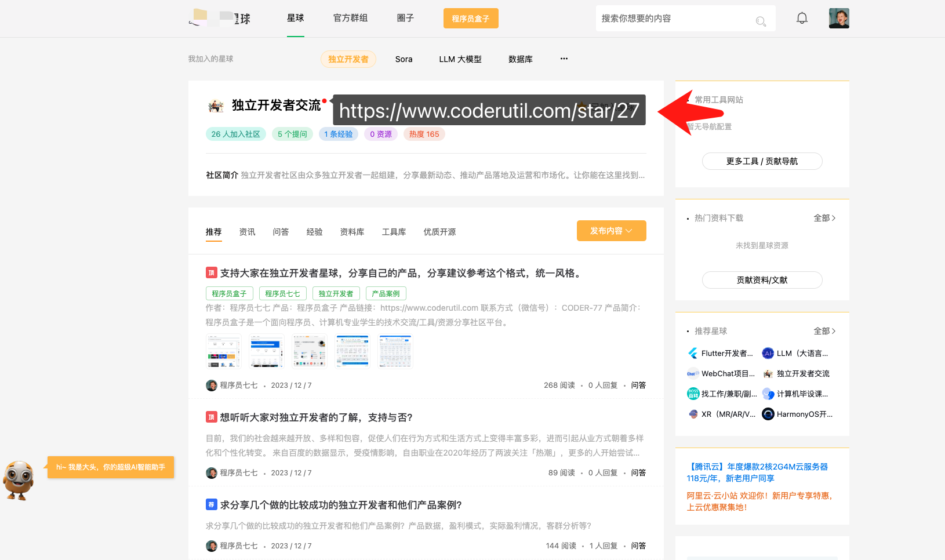Open the user avatar profile

tap(838, 19)
